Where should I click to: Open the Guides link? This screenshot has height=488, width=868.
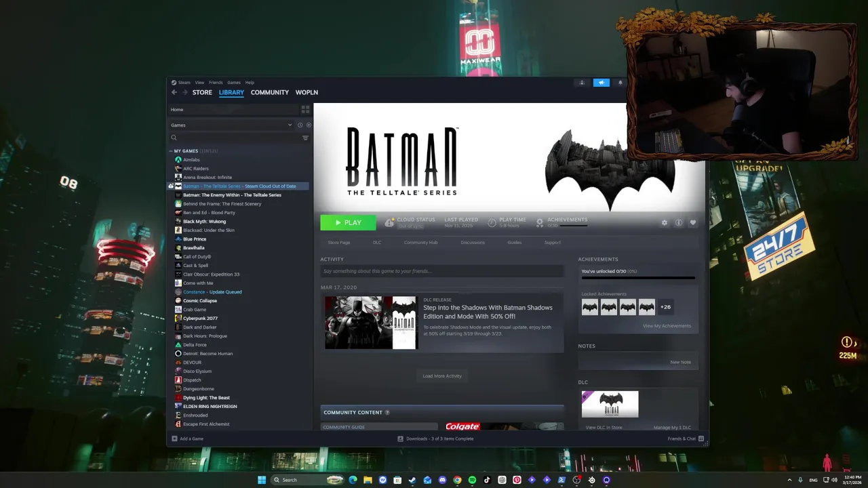pyautogui.click(x=515, y=243)
